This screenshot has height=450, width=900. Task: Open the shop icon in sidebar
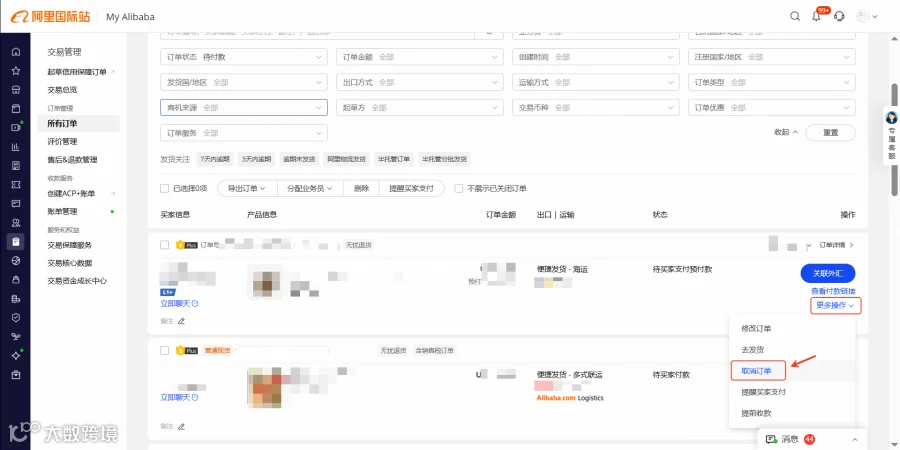tap(16, 90)
